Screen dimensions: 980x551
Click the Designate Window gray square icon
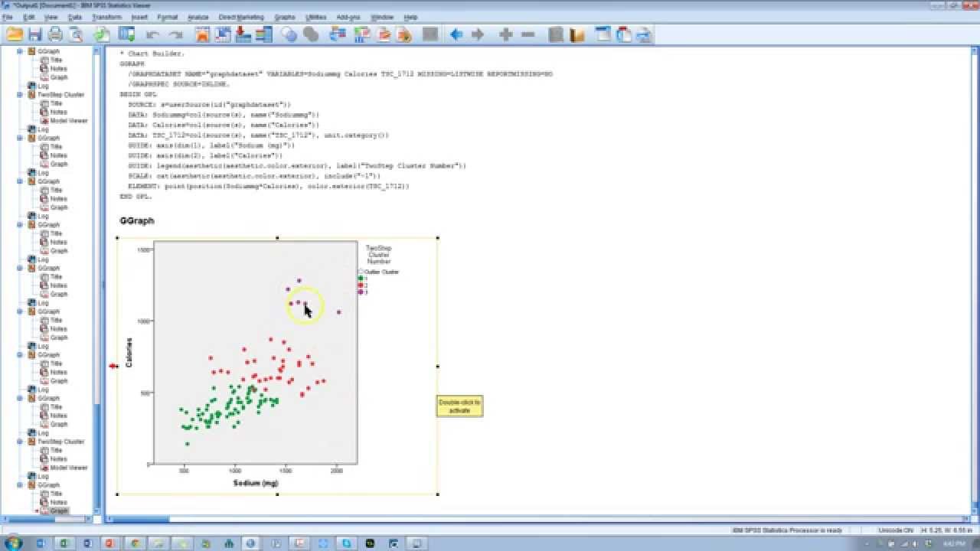pyautogui.click(x=430, y=34)
